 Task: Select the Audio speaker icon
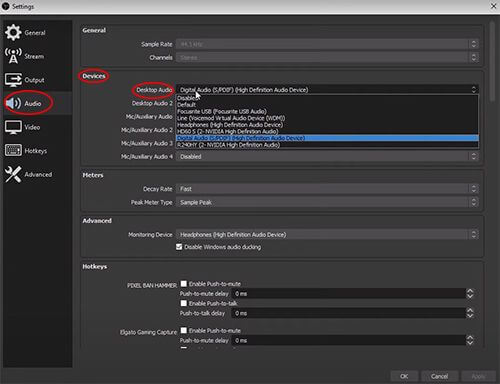(13, 103)
